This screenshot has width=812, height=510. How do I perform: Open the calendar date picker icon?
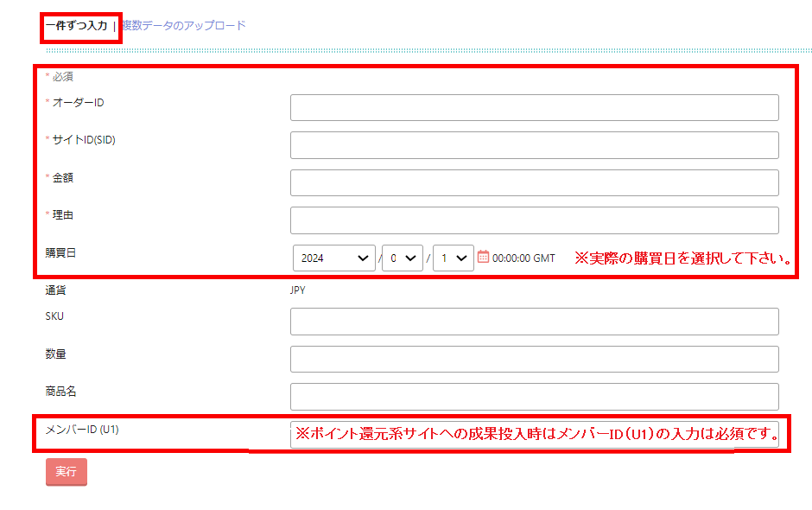point(483,257)
